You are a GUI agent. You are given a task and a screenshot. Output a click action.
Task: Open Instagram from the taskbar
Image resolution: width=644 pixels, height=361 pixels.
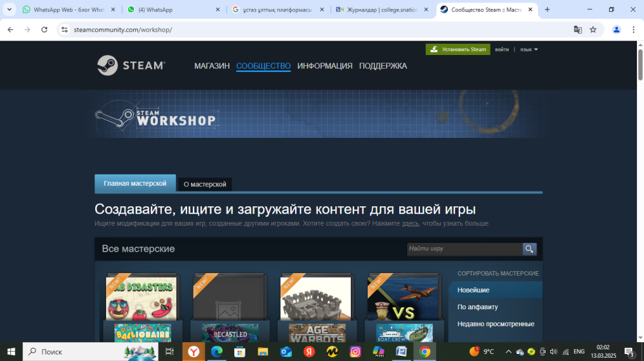(355, 351)
